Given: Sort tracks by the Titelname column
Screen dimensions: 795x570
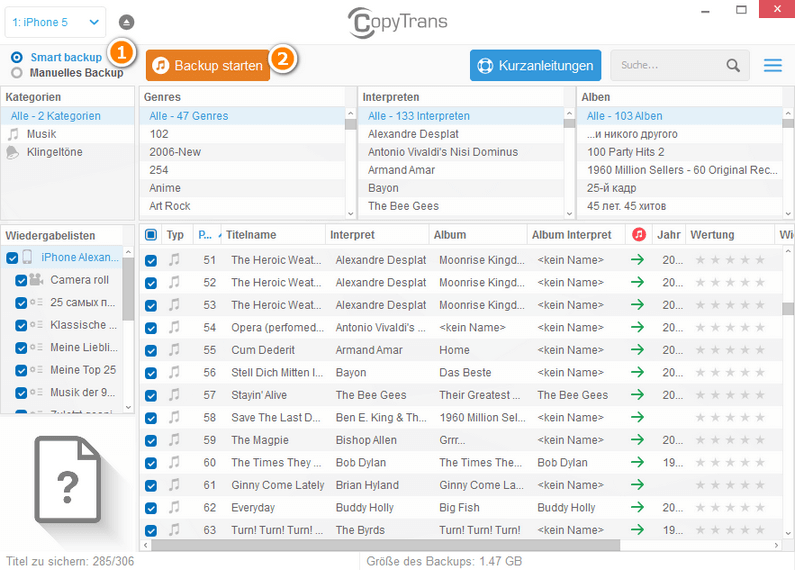Looking at the screenshot, I should pyautogui.click(x=274, y=235).
